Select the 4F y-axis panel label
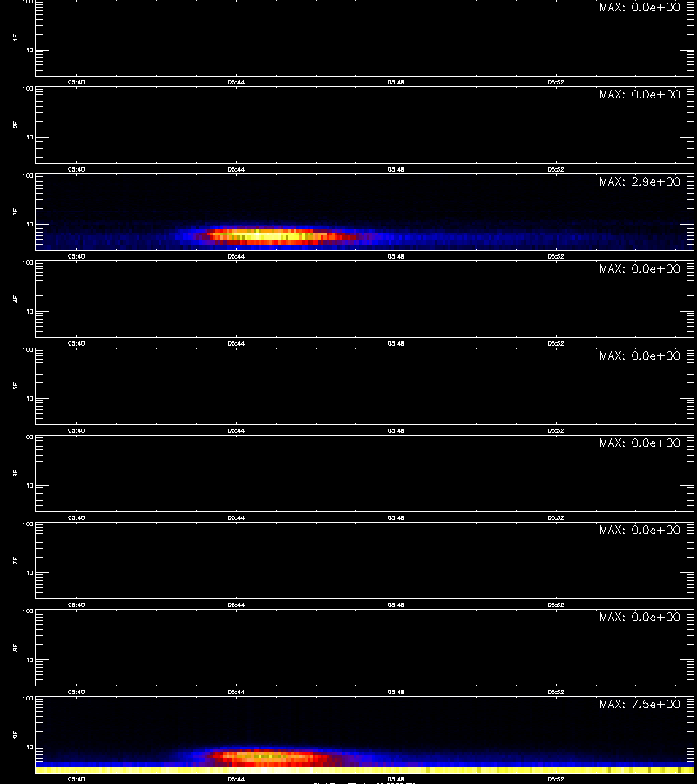Viewport: 697px width, 784px height. 16,299
